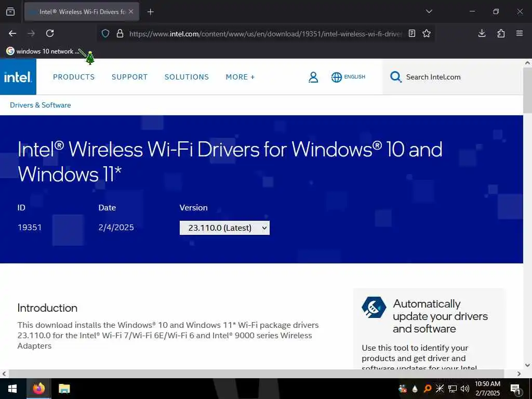Click the water drop tray icon
This screenshot has width=532, height=399.
coord(415,389)
